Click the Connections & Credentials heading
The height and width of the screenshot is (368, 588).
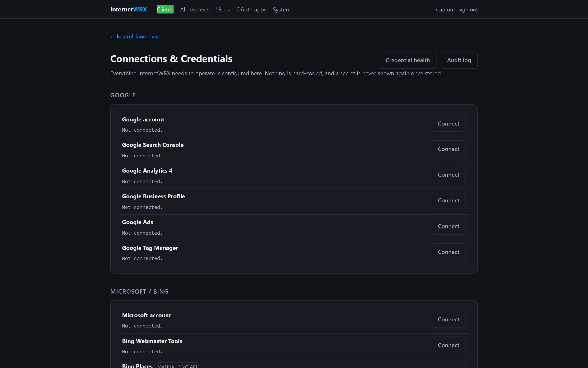point(171,59)
